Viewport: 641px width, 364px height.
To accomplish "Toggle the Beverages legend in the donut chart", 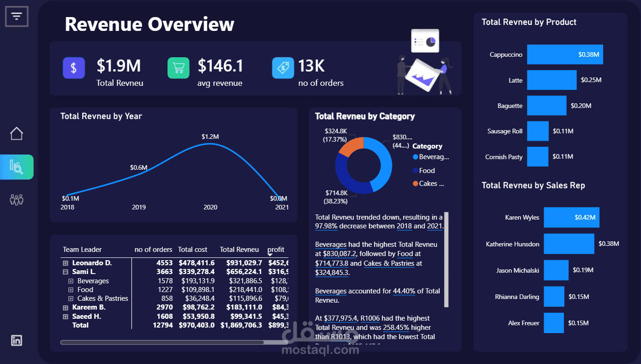I will [431, 157].
